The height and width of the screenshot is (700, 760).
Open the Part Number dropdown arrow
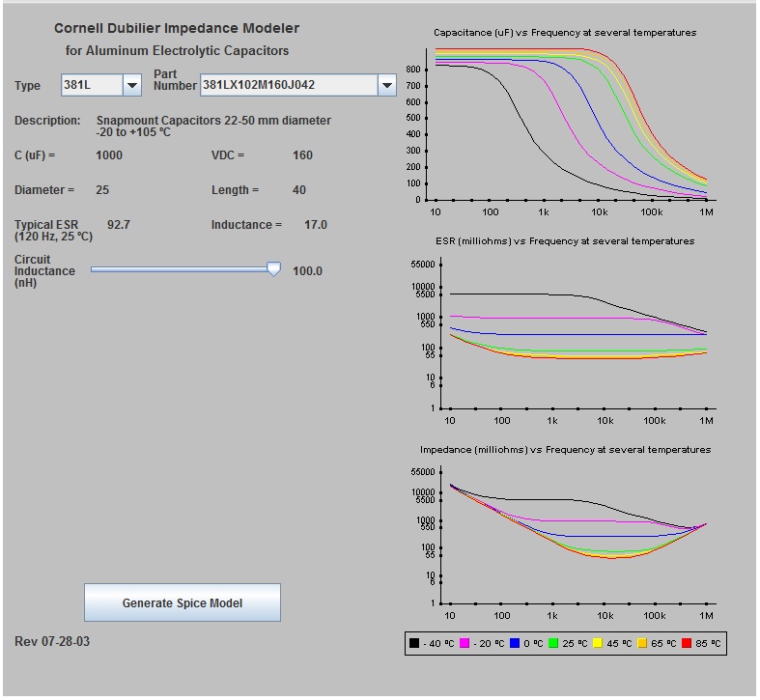click(387, 85)
